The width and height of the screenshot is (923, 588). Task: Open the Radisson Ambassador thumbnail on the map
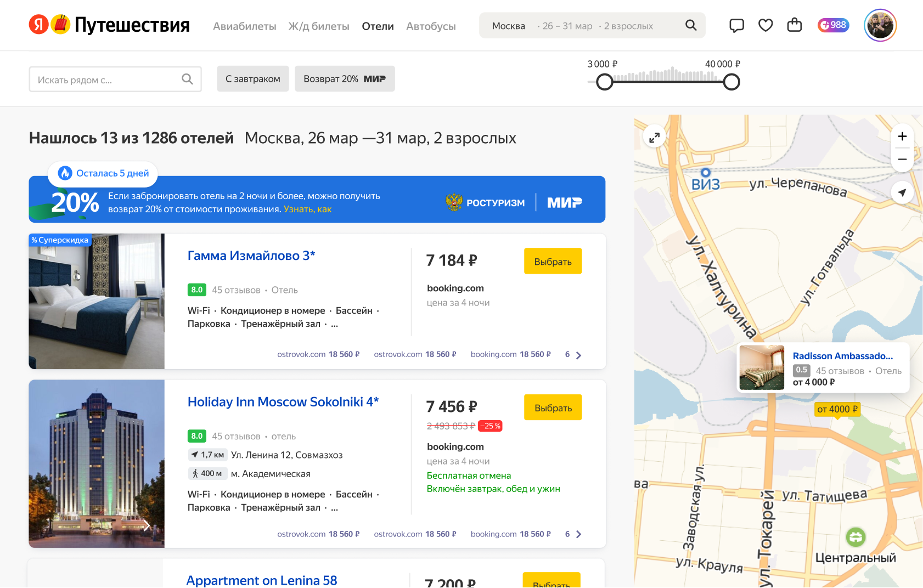(x=762, y=367)
